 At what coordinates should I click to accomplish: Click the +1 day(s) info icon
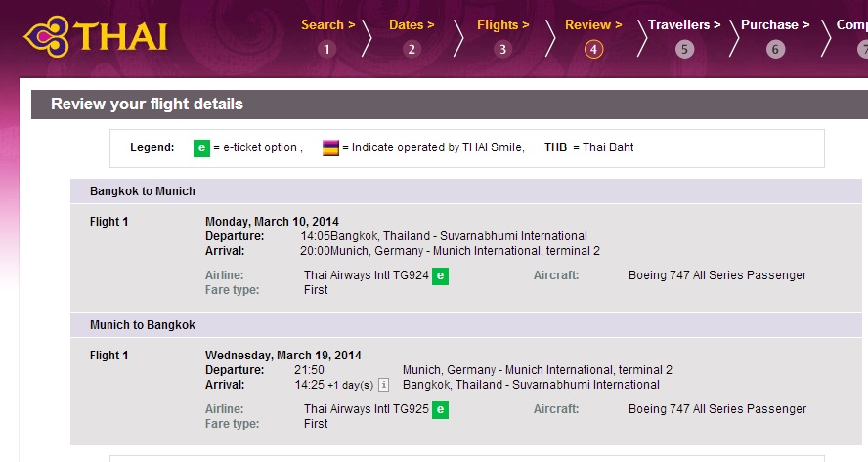click(383, 385)
